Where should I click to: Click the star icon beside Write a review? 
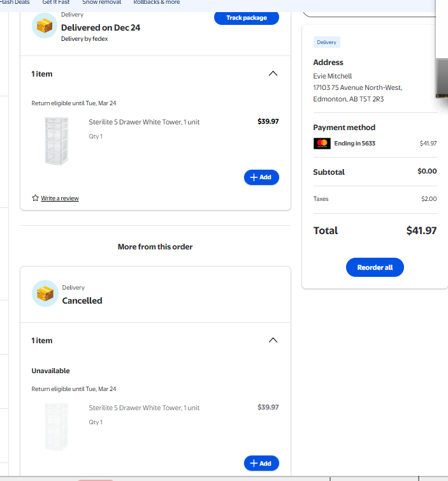click(36, 198)
